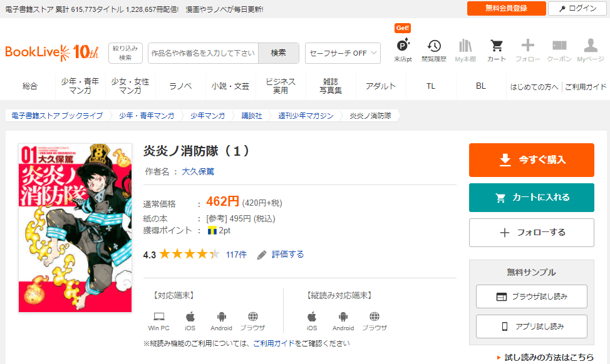
Task: Open the ブラウザ試し読み sample button
Action: 531,296
